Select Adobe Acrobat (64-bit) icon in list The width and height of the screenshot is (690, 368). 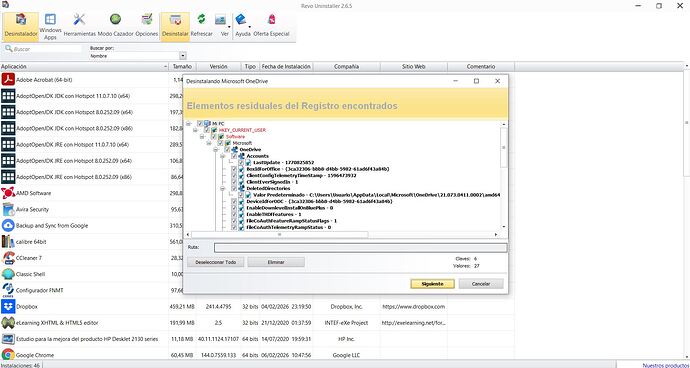tap(8, 80)
